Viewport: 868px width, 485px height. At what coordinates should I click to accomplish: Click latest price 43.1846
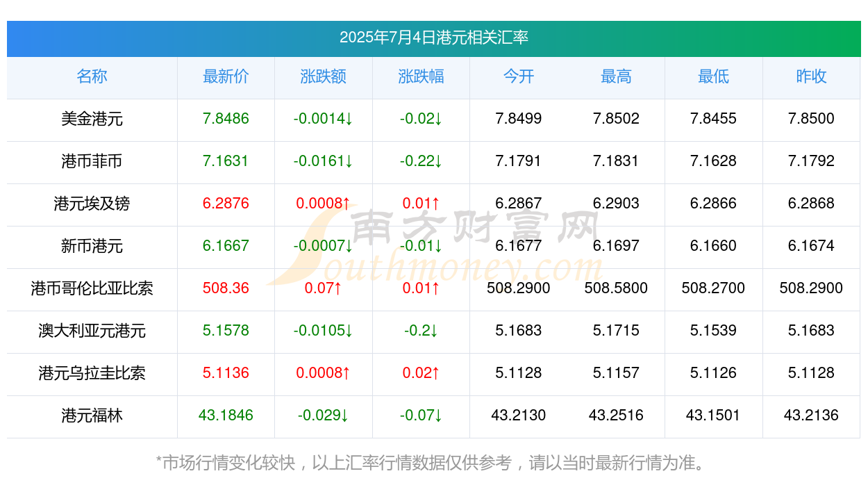point(226,416)
